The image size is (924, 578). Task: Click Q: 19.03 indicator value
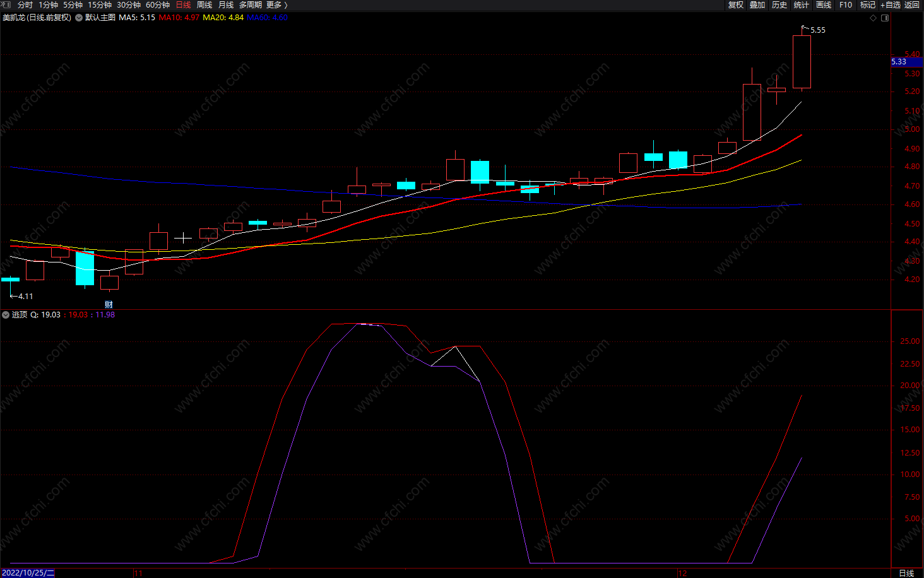45,315
